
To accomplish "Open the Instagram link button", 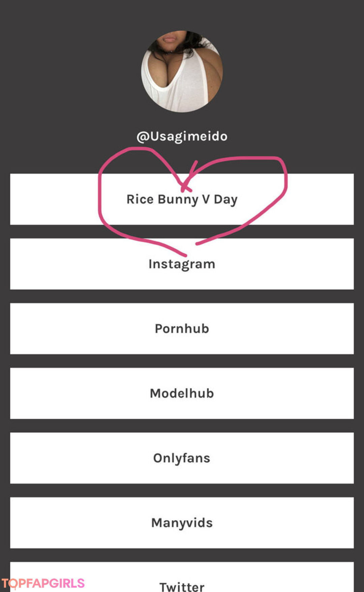I will 182,264.
